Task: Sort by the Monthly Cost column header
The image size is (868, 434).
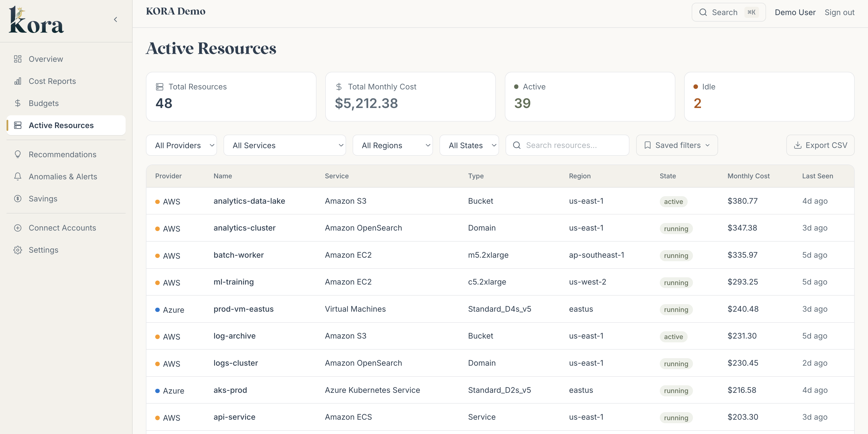Action: pos(748,176)
